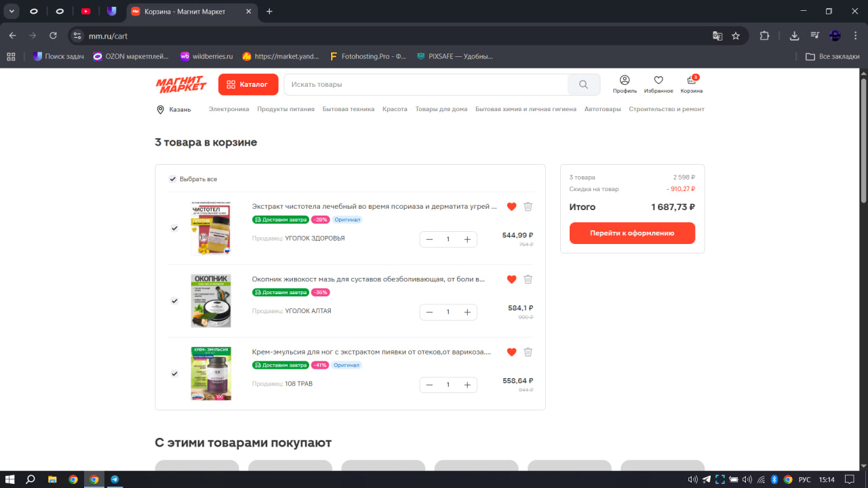Open the Профиль profile icon
The image size is (868, 488).
pos(625,84)
